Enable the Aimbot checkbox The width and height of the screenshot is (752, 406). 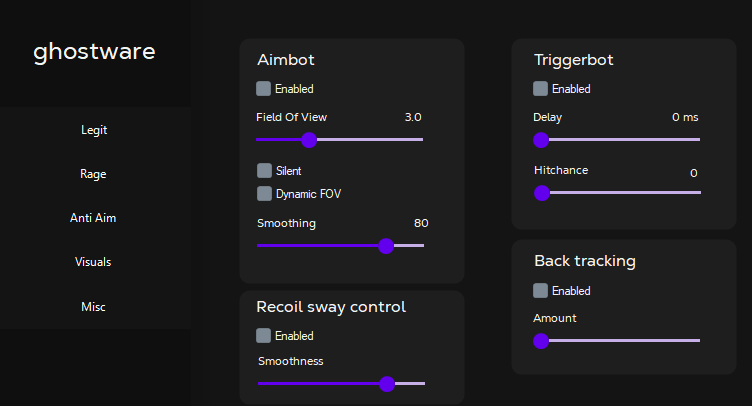click(x=263, y=89)
